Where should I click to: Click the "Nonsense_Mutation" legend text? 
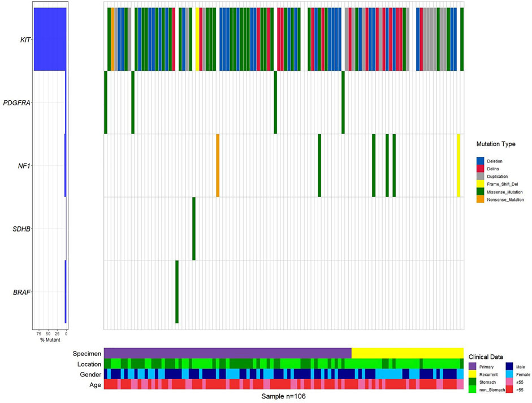coord(505,200)
